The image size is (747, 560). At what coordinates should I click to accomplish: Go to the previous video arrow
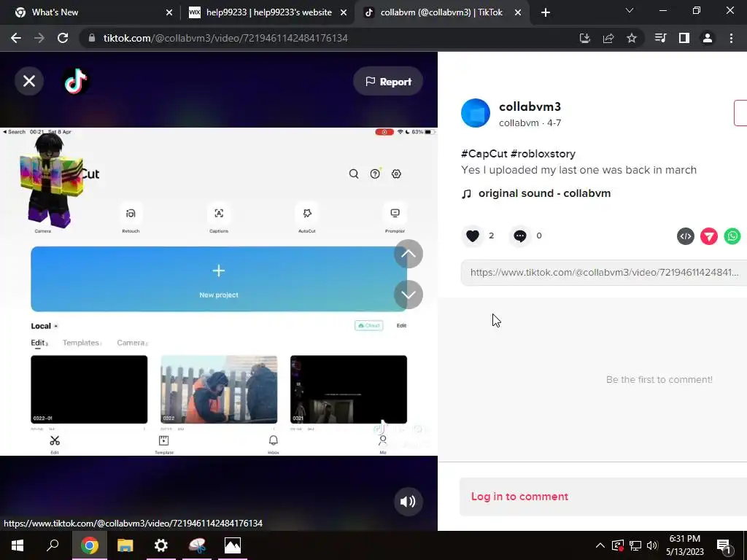409,254
